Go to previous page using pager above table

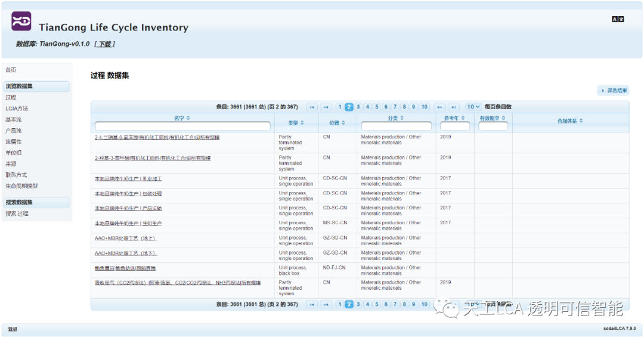(x=326, y=107)
